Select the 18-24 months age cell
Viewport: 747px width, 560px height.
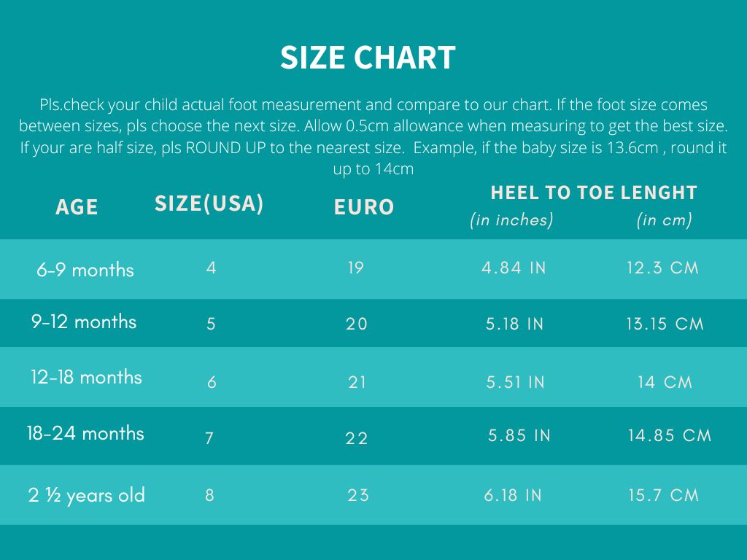coord(85,433)
